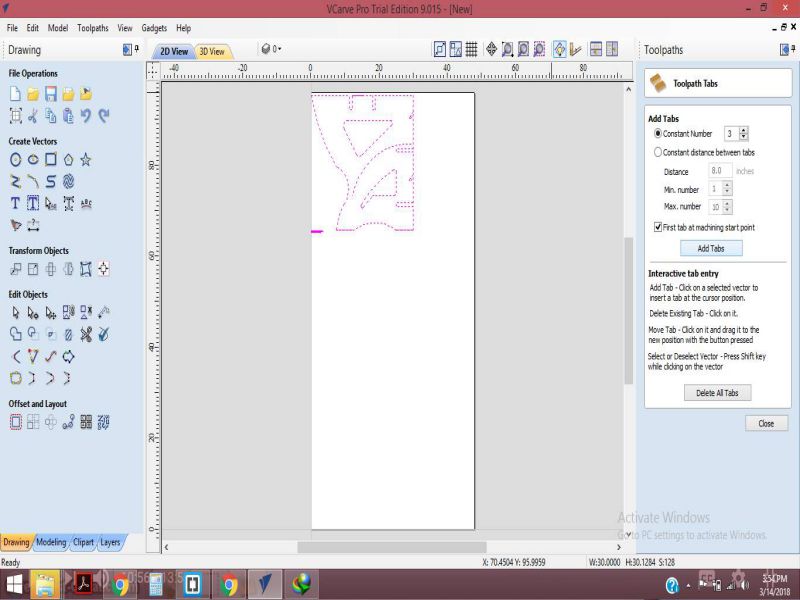Click the Add Tabs button

pyautogui.click(x=711, y=248)
